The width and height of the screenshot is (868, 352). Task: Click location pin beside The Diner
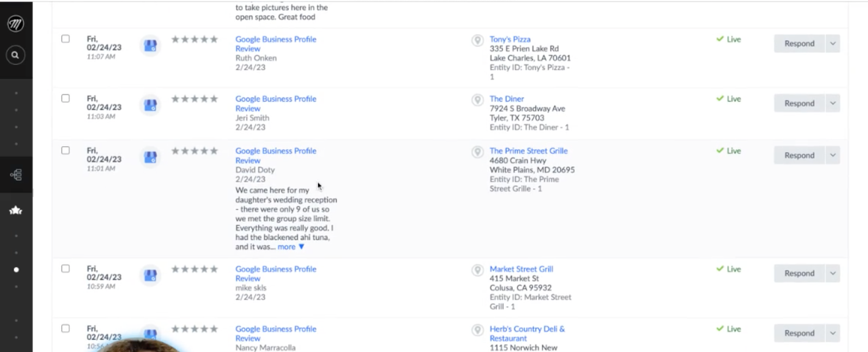pos(477,100)
